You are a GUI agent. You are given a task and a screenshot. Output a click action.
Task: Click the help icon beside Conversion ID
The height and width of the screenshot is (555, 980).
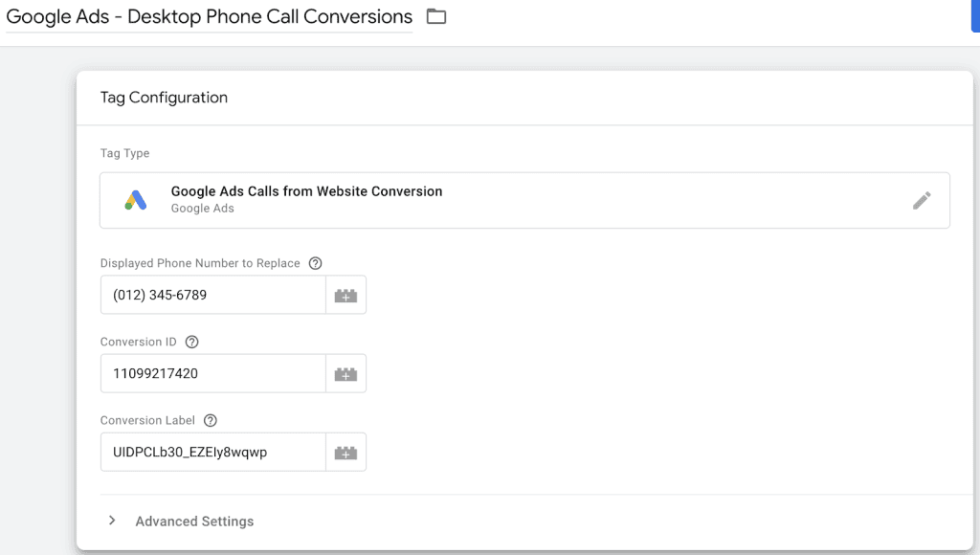pyautogui.click(x=189, y=341)
